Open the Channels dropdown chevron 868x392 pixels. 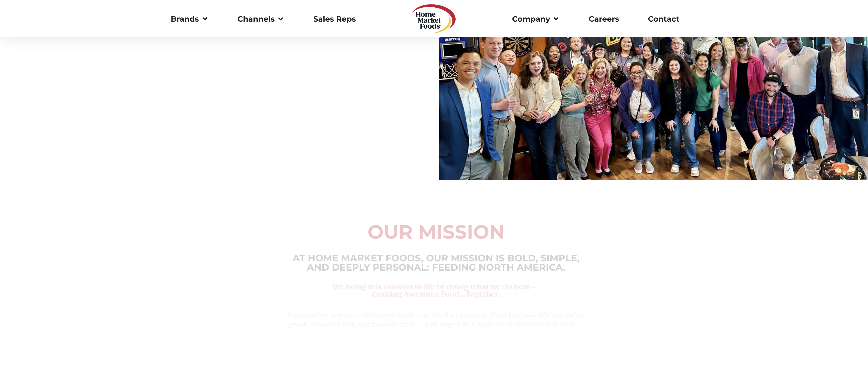pyautogui.click(x=281, y=19)
